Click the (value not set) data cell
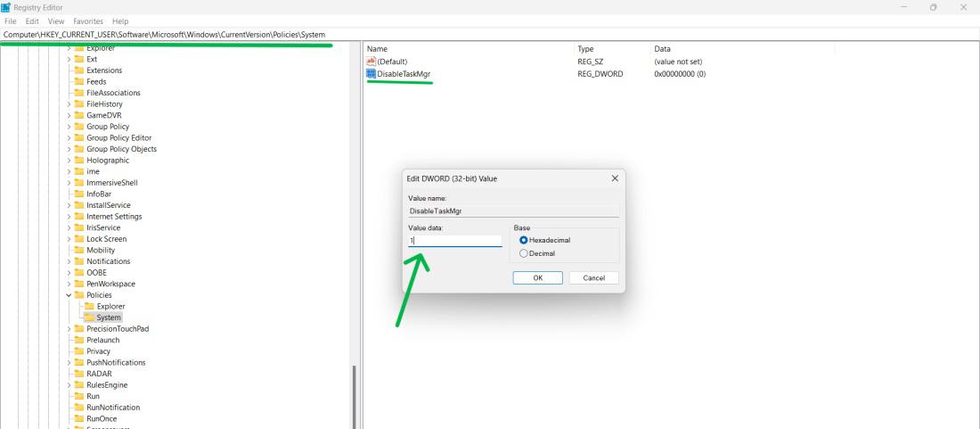The width and height of the screenshot is (980, 429). pos(678,62)
